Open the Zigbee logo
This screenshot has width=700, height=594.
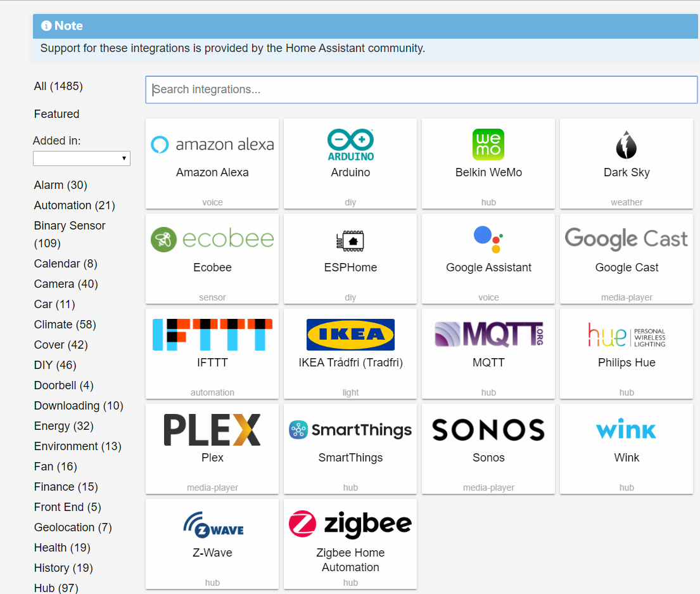(350, 524)
